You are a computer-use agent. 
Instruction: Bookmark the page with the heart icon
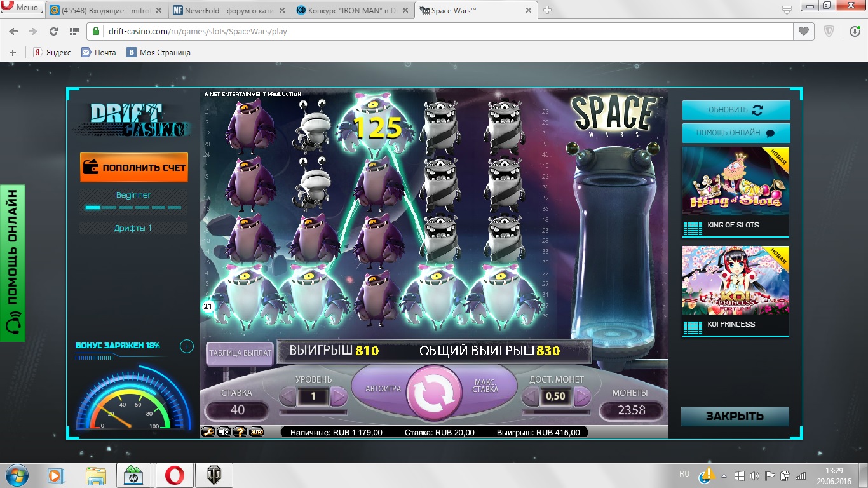(x=804, y=31)
